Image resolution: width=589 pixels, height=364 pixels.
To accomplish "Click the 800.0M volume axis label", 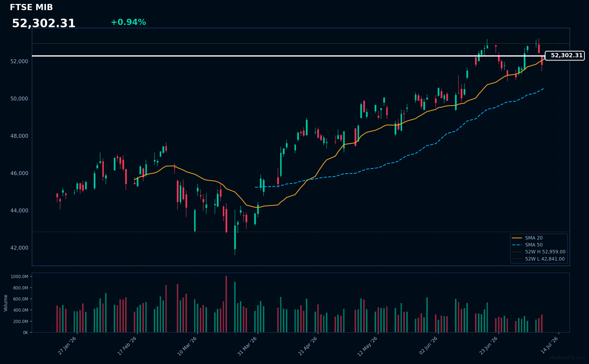I will click(x=20, y=288).
